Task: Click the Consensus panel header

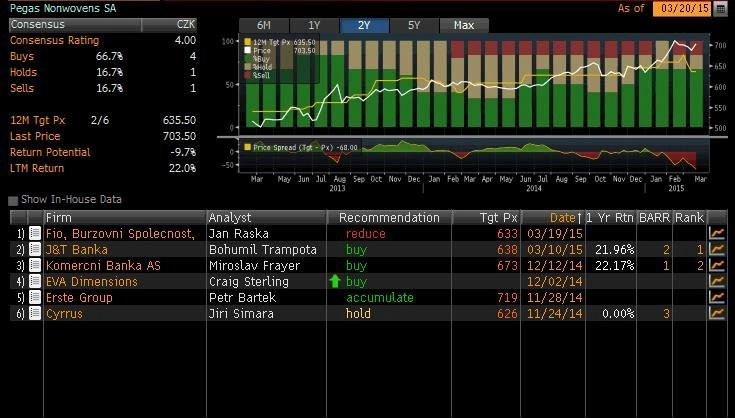Action: pos(75,24)
